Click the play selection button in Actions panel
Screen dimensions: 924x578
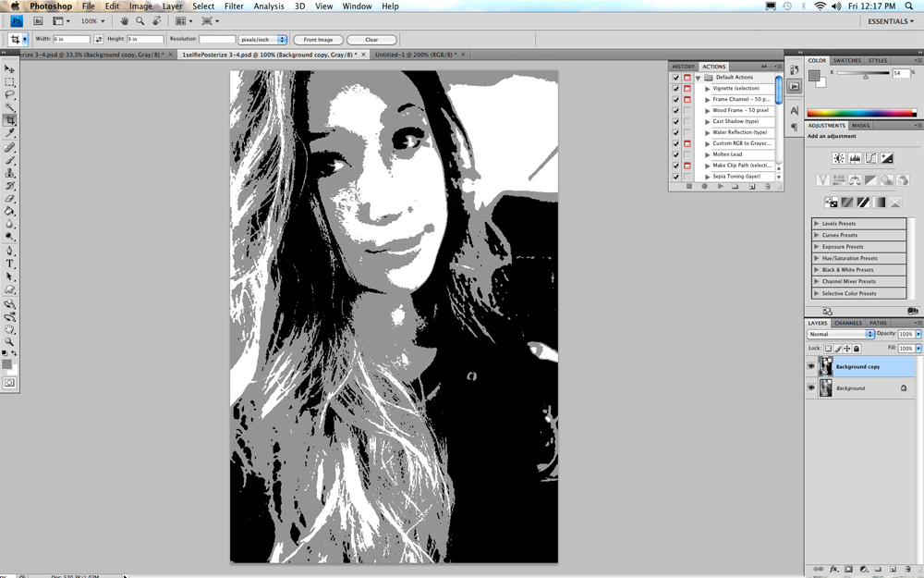coord(720,187)
